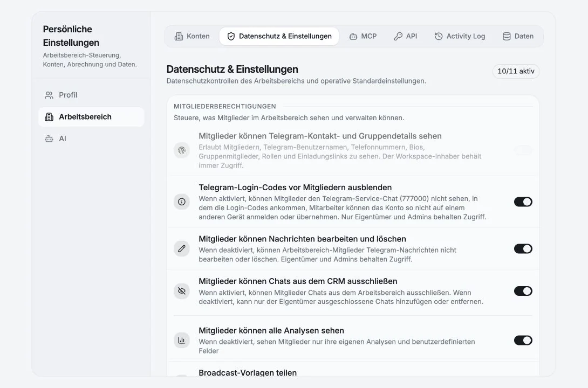Image resolution: width=588 pixels, height=388 pixels.
Task: Open the API tab
Action: (405, 36)
